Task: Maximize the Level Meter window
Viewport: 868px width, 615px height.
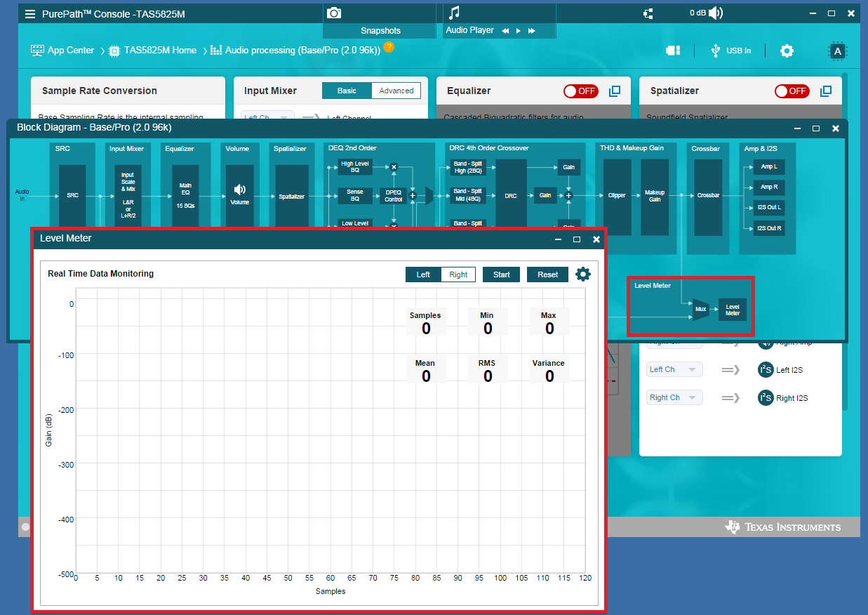Action: pyautogui.click(x=577, y=239)
